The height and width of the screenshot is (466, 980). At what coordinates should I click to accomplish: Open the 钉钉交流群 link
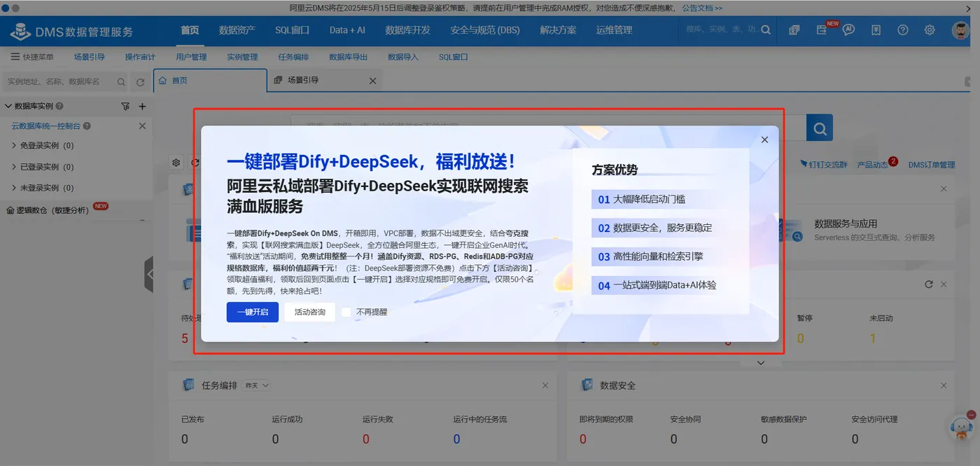[822, 165]
